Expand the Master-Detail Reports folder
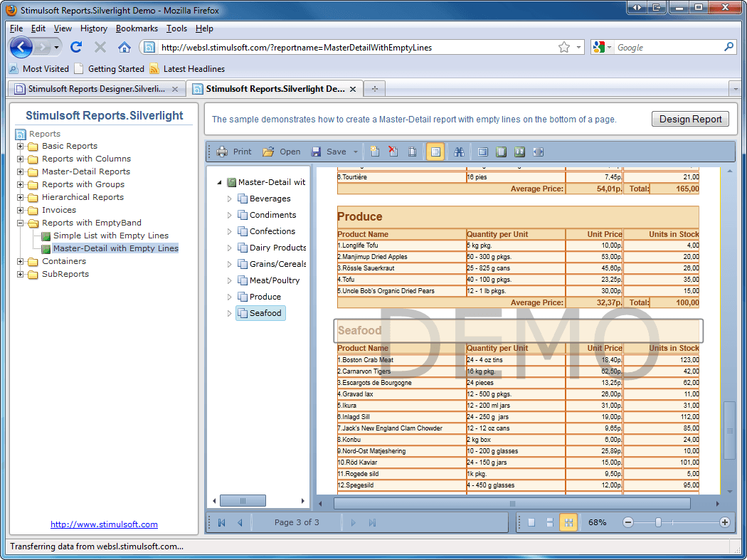The width and height of the screenshot is (747, 560). point(20,171)
